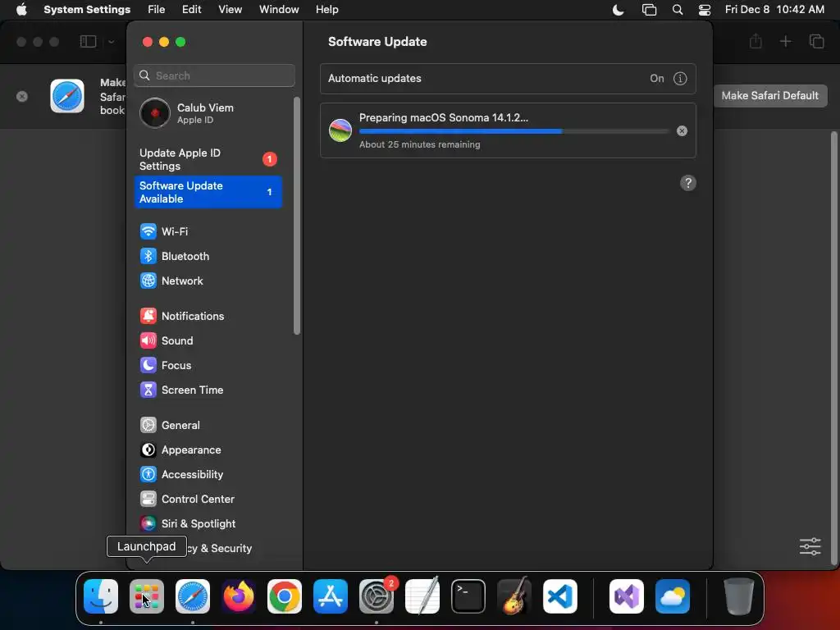Open the Edit menu

tap(191, 10)
